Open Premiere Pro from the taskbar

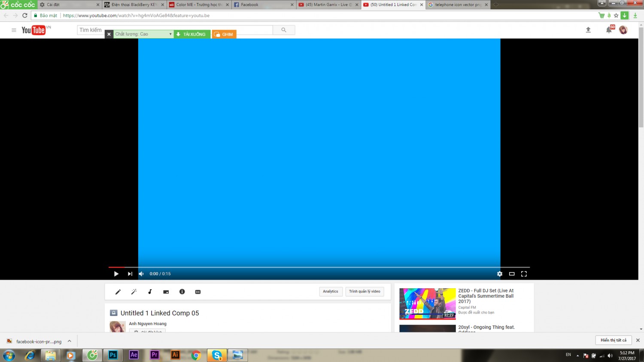pyautogui.click(x=155, y=355)
